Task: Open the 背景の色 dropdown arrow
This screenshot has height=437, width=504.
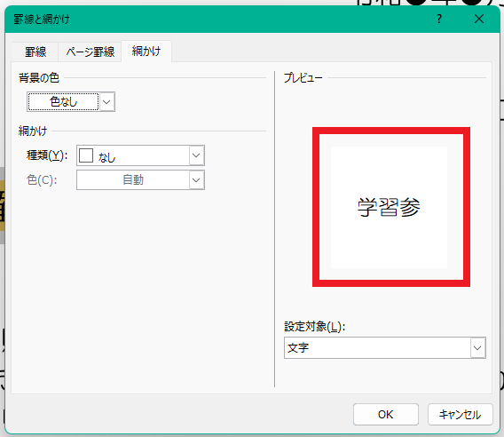Action: [106, 102]
